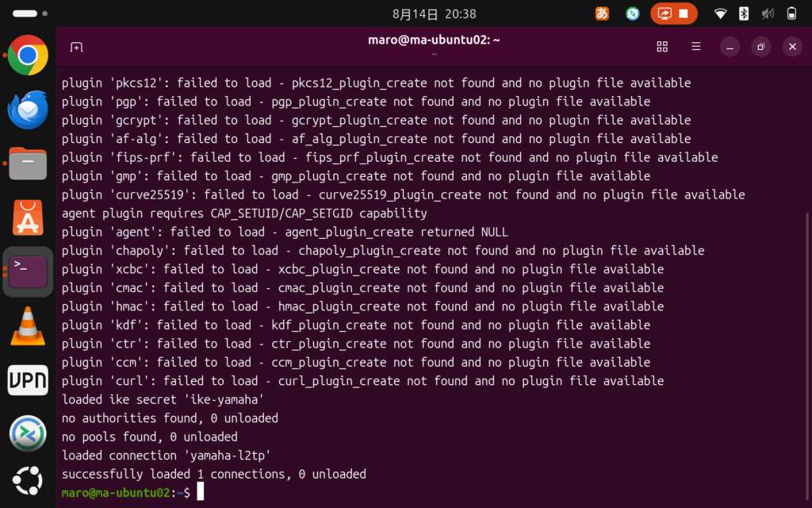Show the terminal tab overview grid
Viewport: 812px width, 508px height.
click(662, 47)
